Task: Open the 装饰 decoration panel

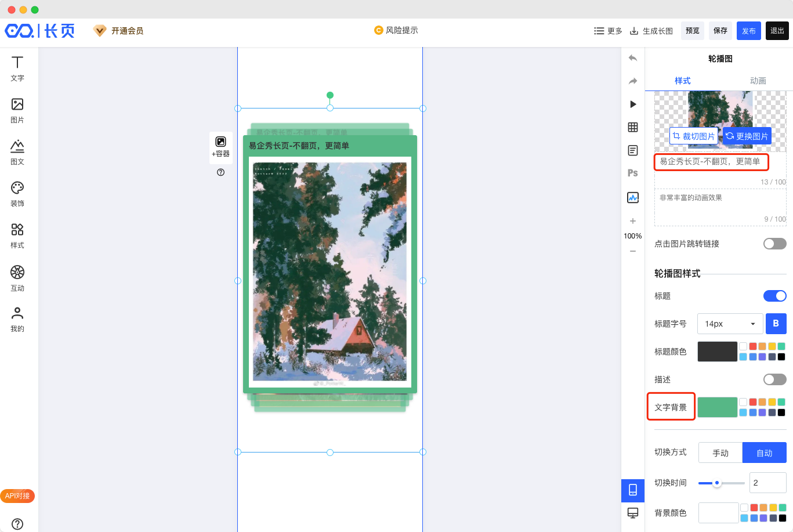Action: (x=17, y=194)
